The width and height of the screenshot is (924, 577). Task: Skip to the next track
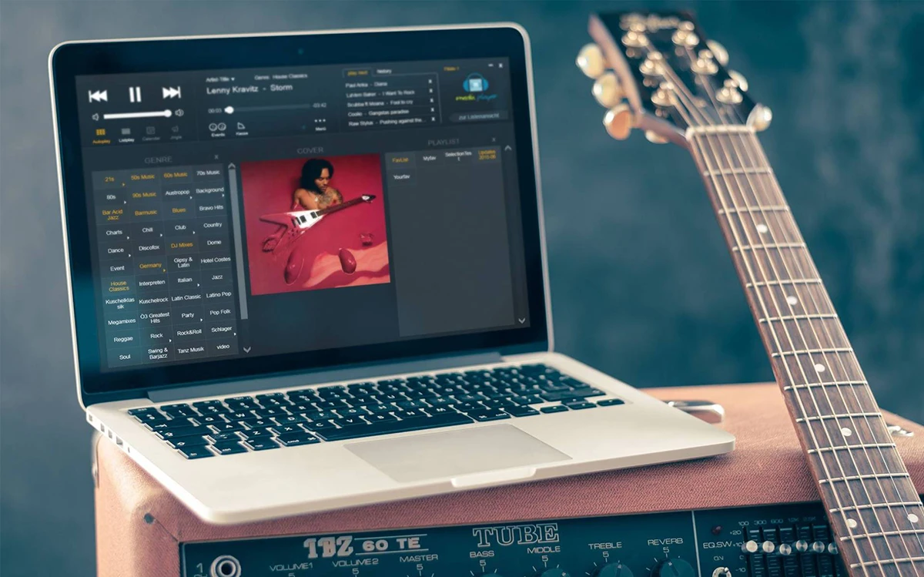pos(171,92)
